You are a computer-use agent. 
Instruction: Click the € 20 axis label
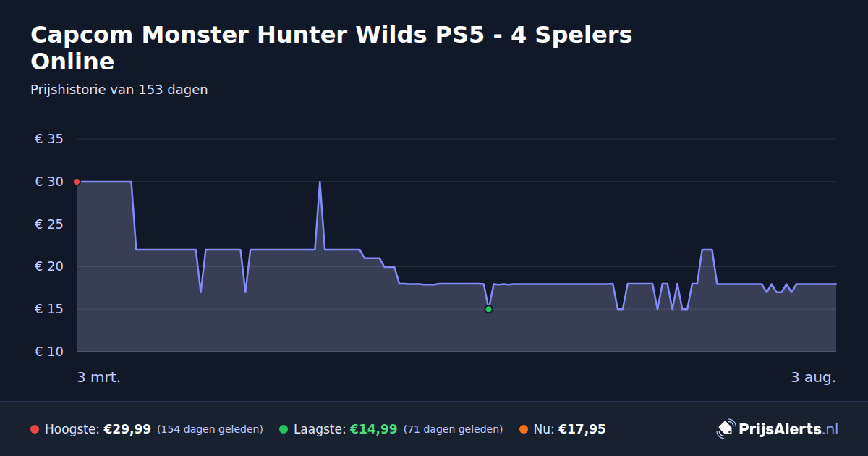(x=49, y=266)
